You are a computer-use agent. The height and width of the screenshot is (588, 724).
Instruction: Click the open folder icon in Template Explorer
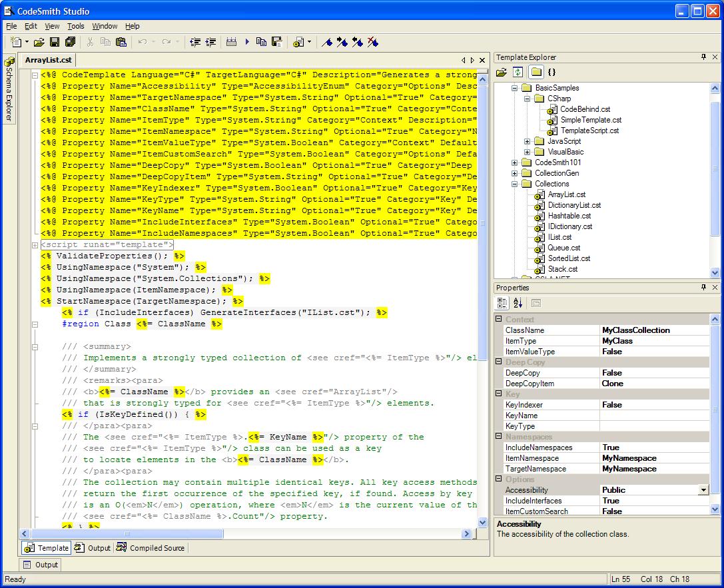(x=502, y=73)
